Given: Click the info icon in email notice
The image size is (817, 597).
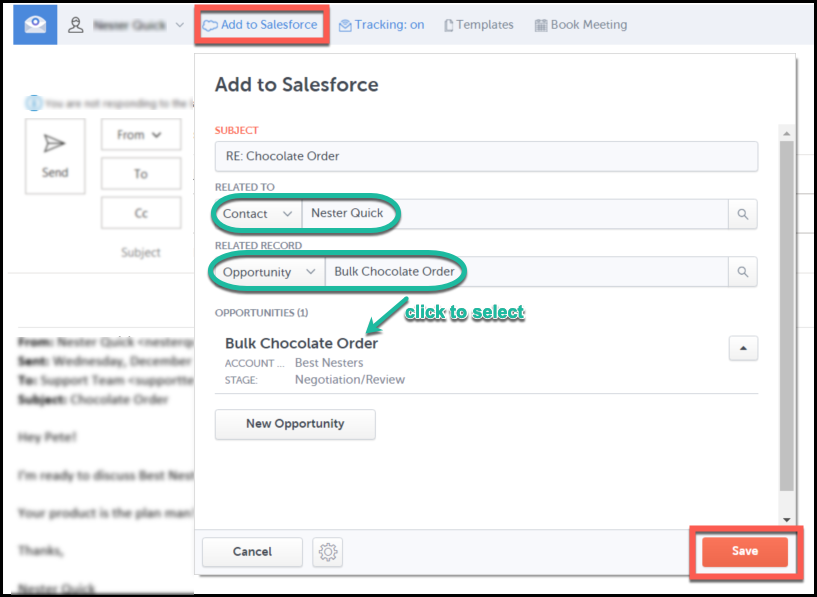Looking at the screenshot, I should [x=33, y=104].
